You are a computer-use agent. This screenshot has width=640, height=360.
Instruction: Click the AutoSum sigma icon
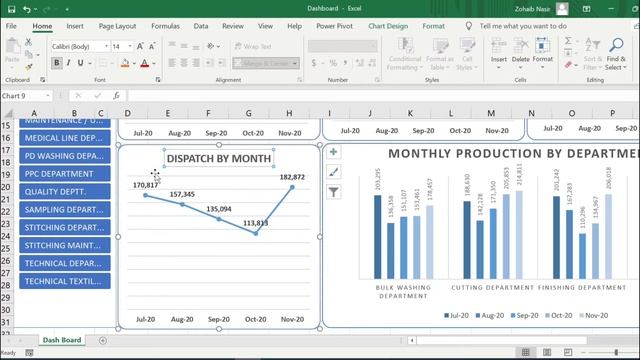(568, 41)
